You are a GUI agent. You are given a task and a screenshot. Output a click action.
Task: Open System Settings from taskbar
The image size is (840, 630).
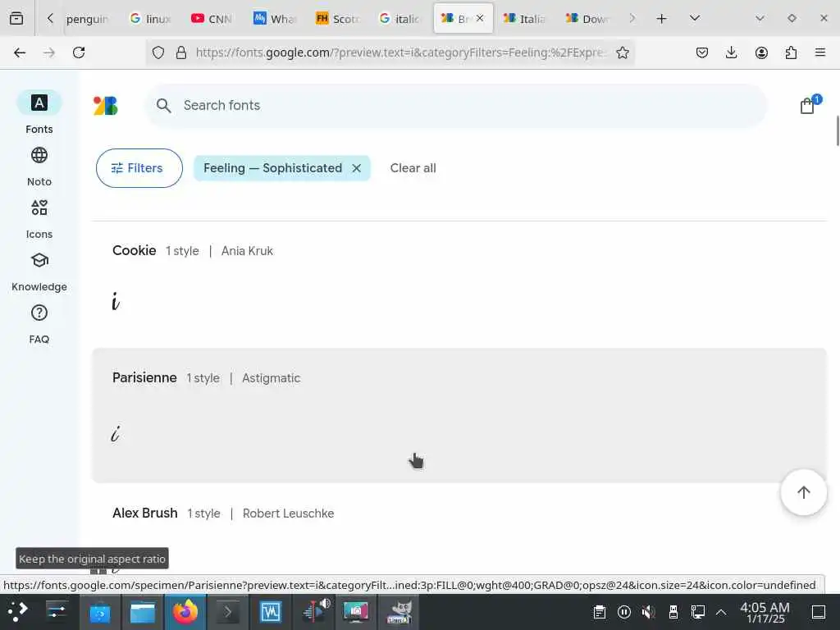click(57, 612)
